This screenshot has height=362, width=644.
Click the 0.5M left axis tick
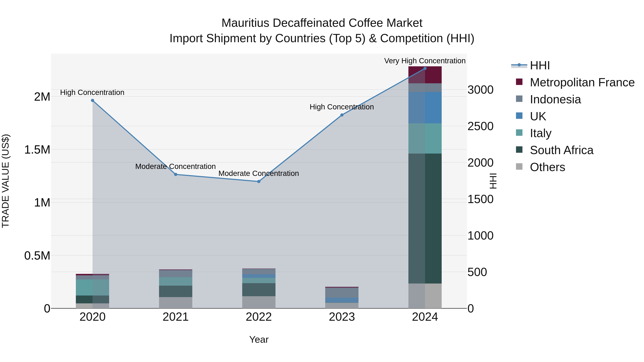[37, 256]
